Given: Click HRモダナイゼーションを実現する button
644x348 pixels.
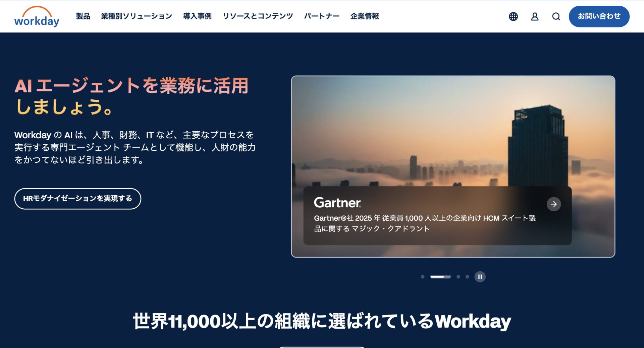Looking at the screenshot, I should click(78, 199).
